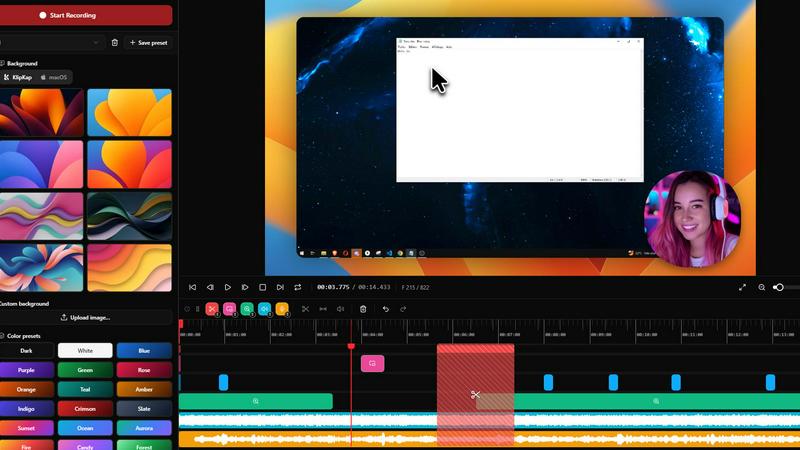Click the gray scissors split icon
The width and height of the screenshot is (800, 450).
pos(305,309)
